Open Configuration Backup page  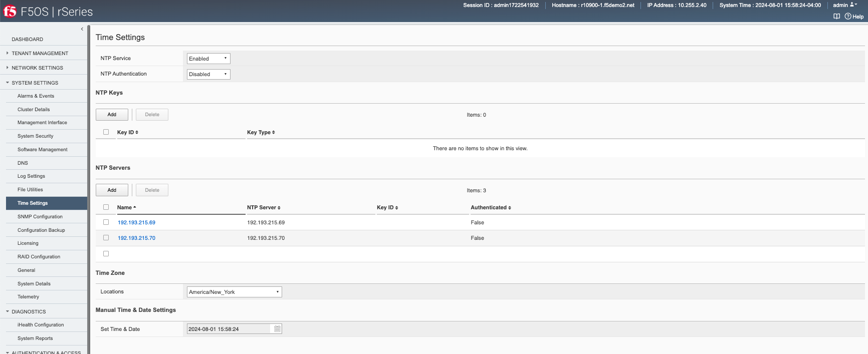[41, 230]
